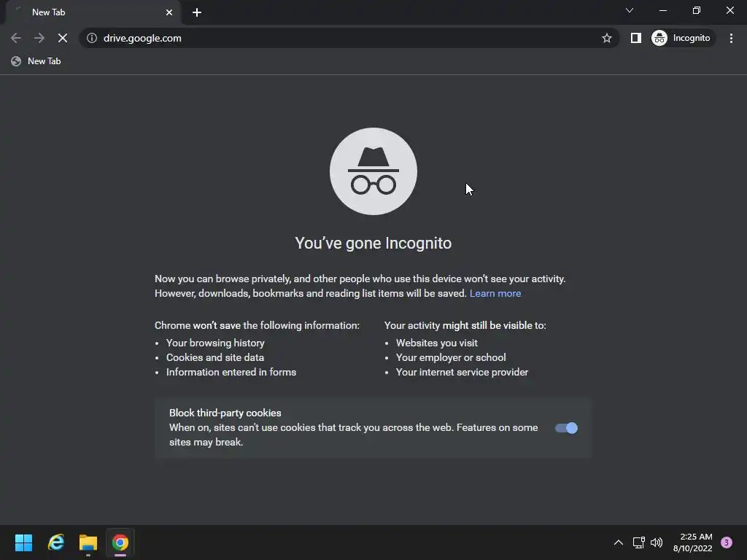Toggle Block third-party cookies switch
This screenshot has height=560, width=747.
pos(566,428)
